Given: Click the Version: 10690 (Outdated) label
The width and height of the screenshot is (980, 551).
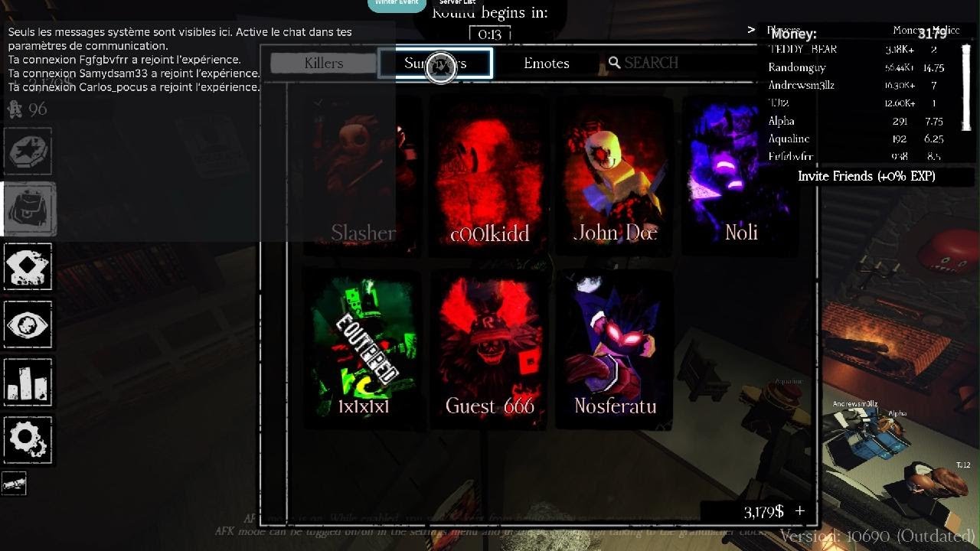Looking at the screenshot, I should click(x=877, y=536).
